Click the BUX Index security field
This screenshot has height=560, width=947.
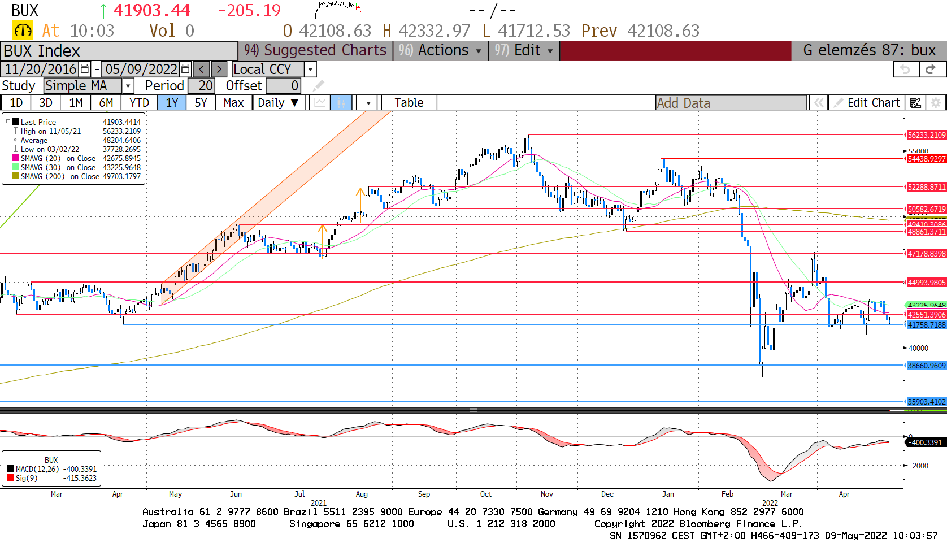pyautogui.click(x=119, y=51)
